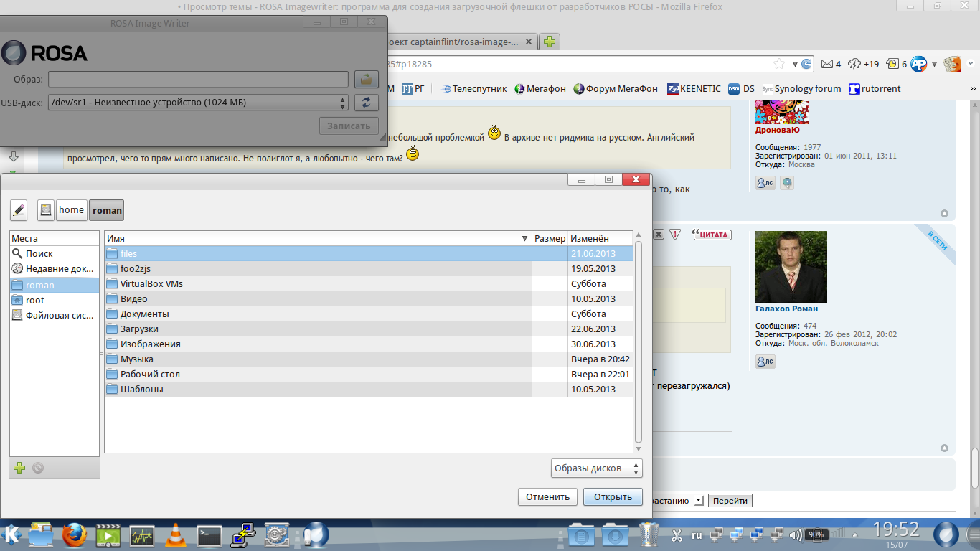Click the file list vertical scrollbar
Viewport: 980px width, 551px height.
pos(639,343)
